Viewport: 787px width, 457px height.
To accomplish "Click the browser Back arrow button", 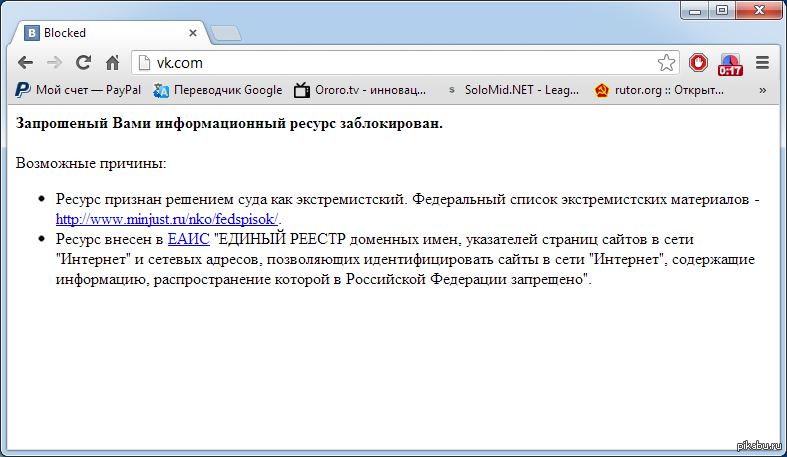I will click(x=25, y=62).
